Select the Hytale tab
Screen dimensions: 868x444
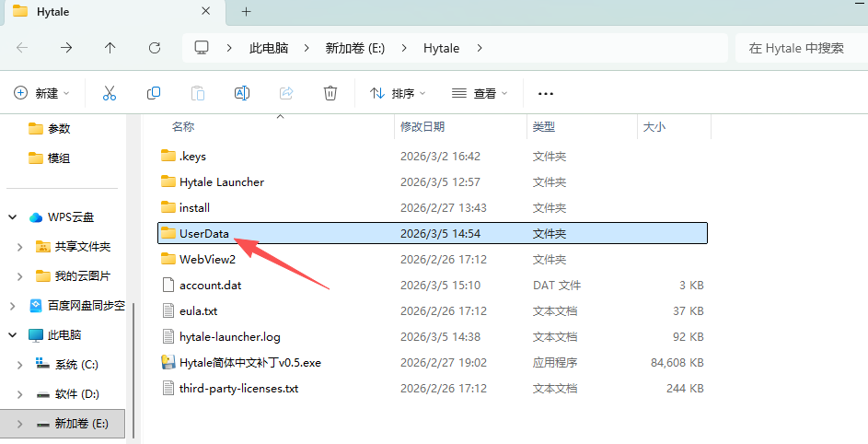[110, 12]
